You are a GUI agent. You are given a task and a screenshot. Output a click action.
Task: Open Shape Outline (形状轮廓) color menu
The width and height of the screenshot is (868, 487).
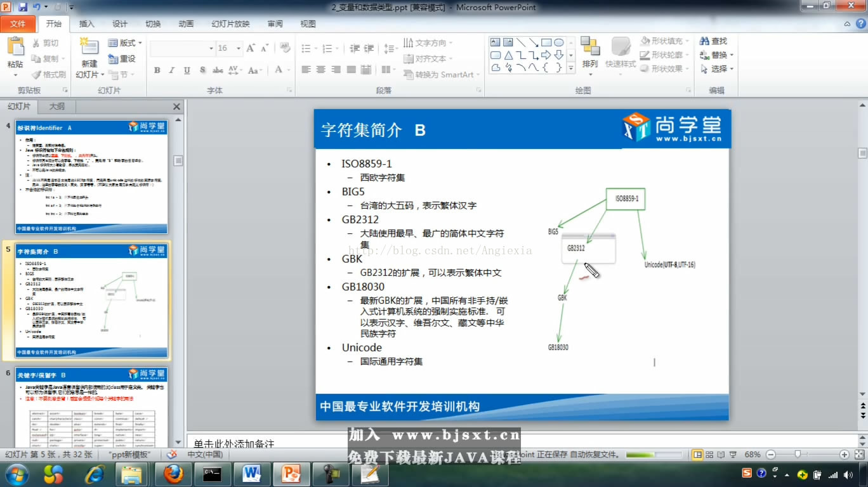(665, 55)
